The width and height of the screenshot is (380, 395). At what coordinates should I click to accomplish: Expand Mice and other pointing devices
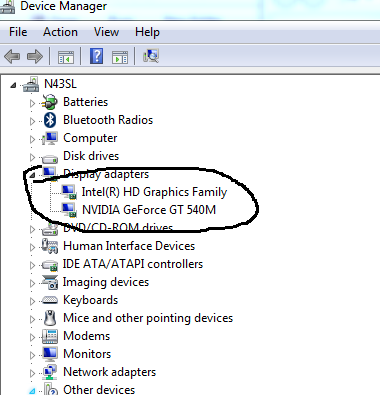point(32,319)
